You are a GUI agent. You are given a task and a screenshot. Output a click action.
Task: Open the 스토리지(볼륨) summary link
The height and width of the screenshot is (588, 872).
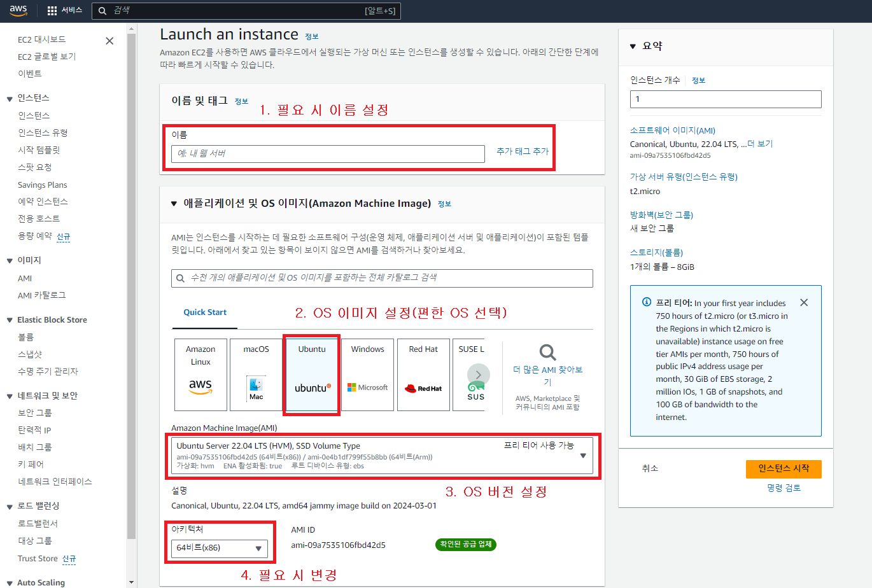point(656,253)
